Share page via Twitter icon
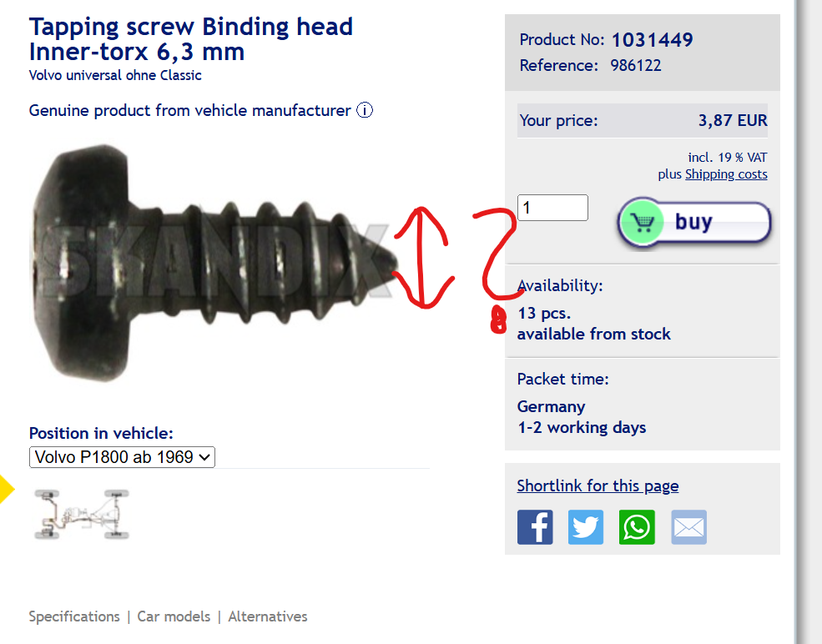822x644 pixels. click(x=586, y=527)
